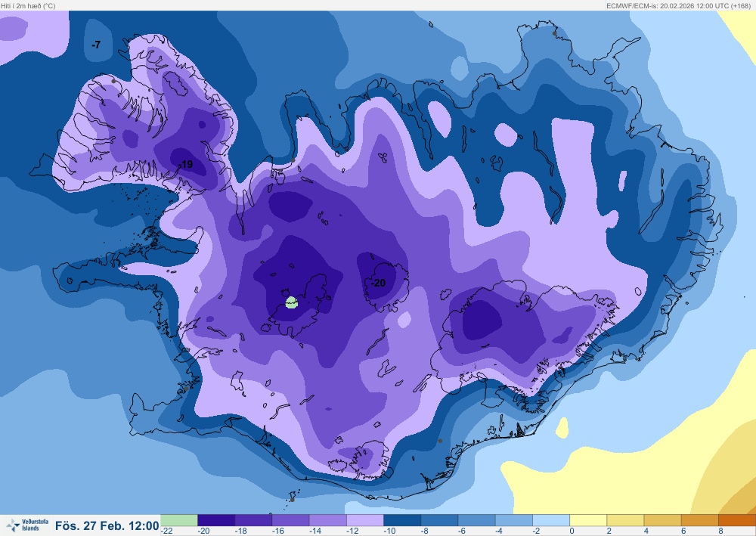Click the legend swatch between -6 and -4
Screen dimensions: 756x536
coord(476,520)
